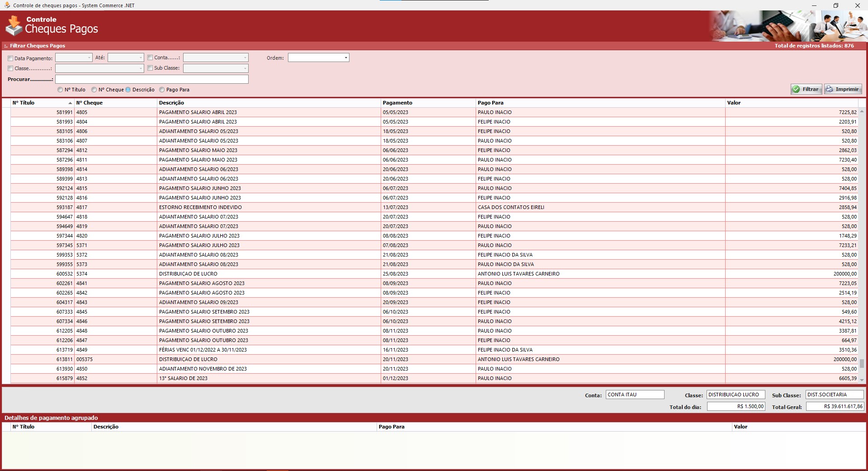868x471 pixels.
Task: Select the Pago Para radio button
Action: (x=162, y=90)
